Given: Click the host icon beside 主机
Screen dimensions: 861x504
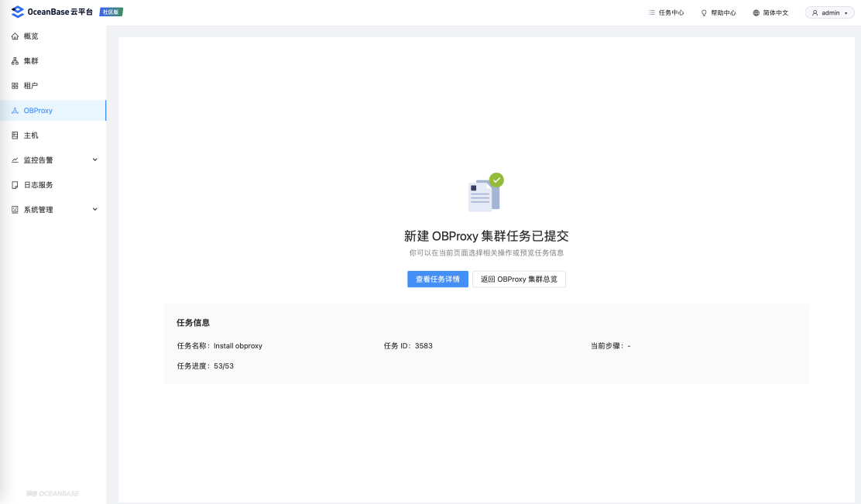Looking at the screenshot, I should click(15, 135).
